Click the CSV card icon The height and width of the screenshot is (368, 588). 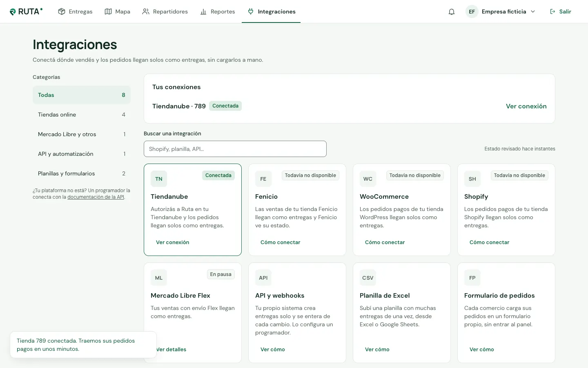(368, 278)
